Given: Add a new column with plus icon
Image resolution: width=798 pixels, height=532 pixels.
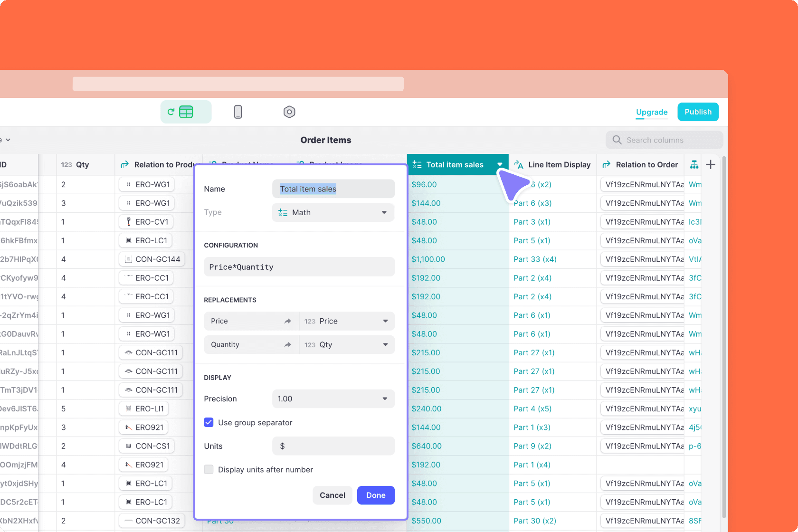Looking at the screenshot, I should [x=711, y=164].
